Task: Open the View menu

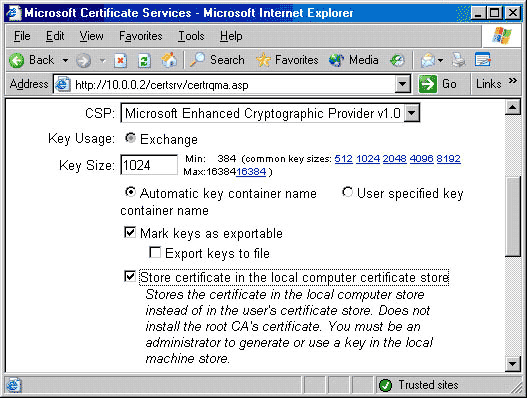Action: (91, 36)
